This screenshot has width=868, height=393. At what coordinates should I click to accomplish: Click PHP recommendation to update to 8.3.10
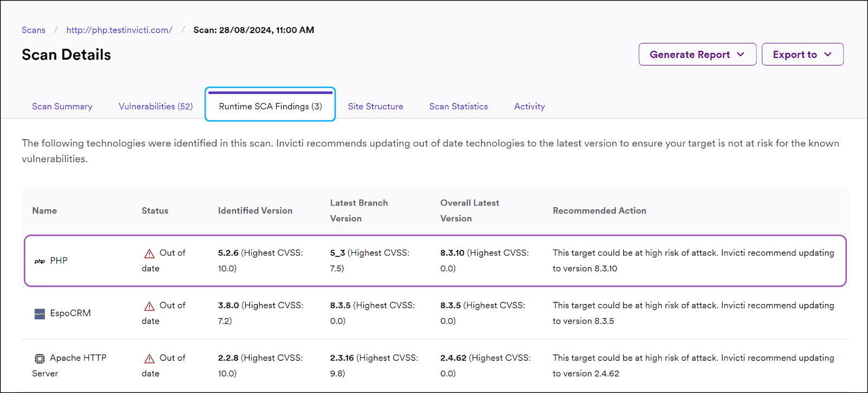pyautogui.click(x=693, y=260)
